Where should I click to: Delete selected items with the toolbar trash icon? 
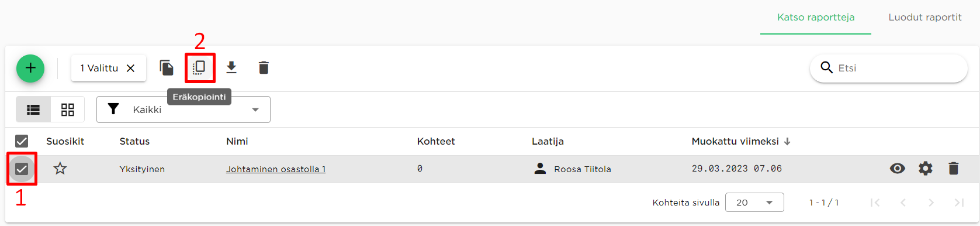coord(264,68)
